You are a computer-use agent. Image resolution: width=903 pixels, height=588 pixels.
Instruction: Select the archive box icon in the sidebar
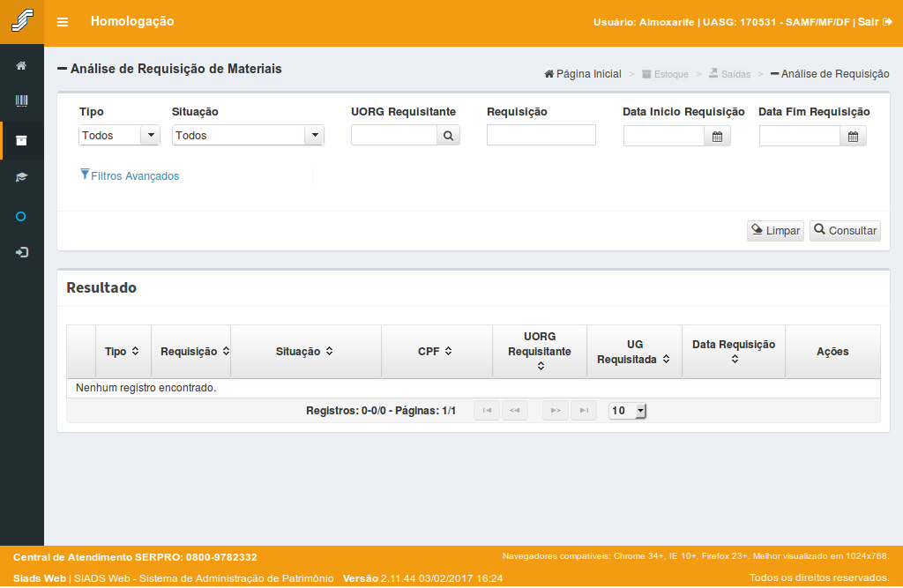[21, 140]
